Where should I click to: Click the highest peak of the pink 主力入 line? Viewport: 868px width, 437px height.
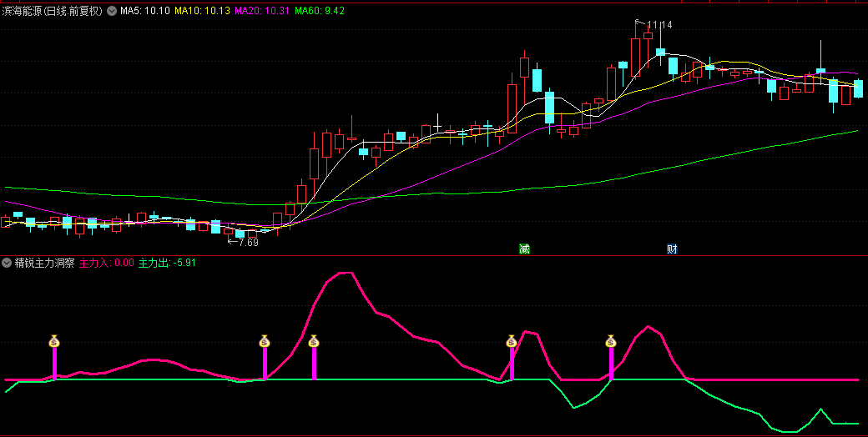pos(346,273)
